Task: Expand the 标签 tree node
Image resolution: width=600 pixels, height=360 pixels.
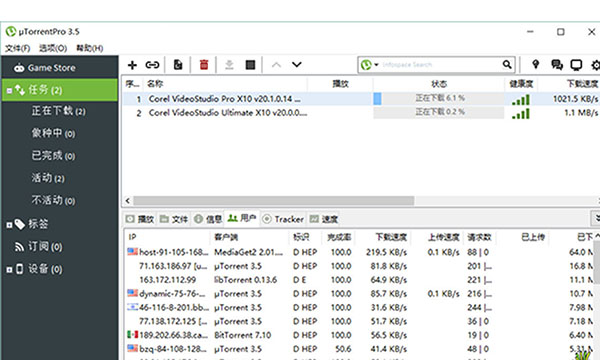Action: (9, 225)
